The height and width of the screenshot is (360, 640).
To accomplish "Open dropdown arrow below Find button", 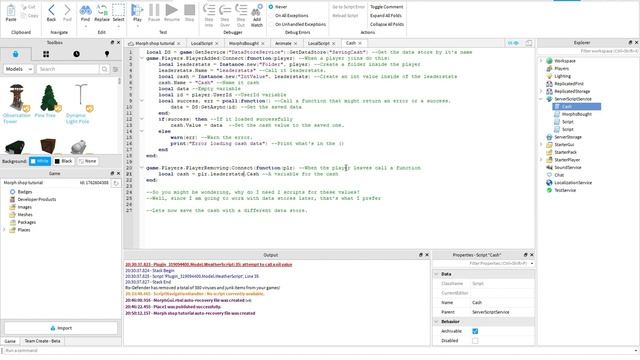I will click(x=85, y=26).
